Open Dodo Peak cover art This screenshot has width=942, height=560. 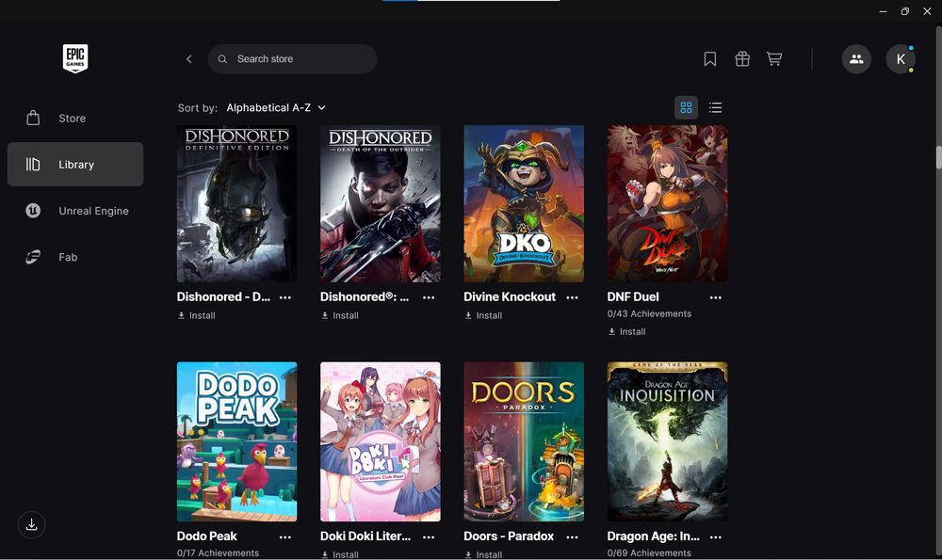236,441
